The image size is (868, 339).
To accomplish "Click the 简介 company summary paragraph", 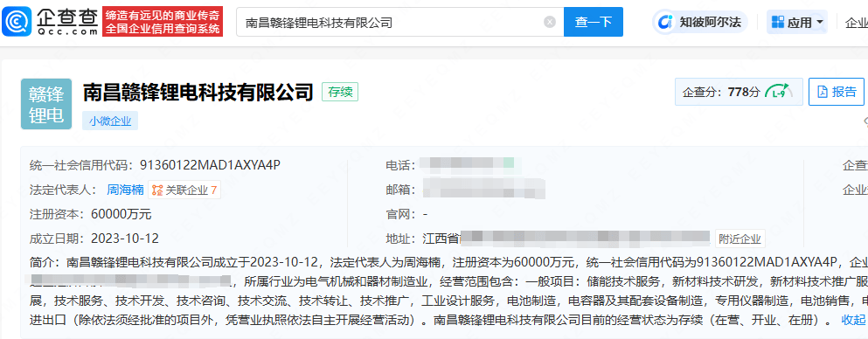I will 448,290.
